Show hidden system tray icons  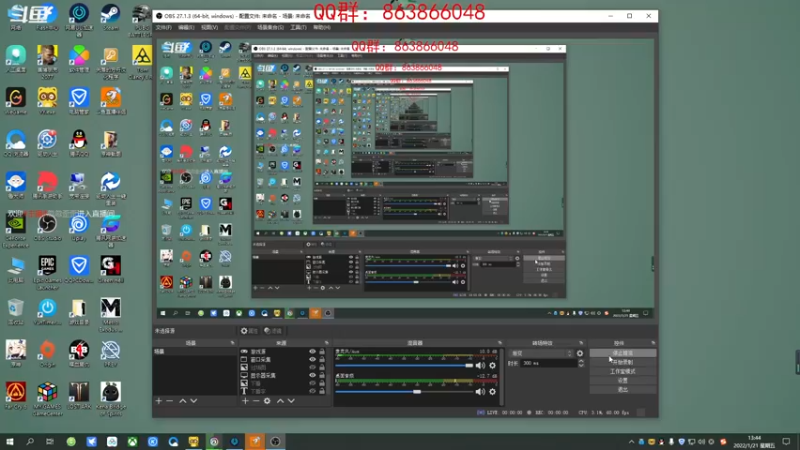(x=631, y=442)
